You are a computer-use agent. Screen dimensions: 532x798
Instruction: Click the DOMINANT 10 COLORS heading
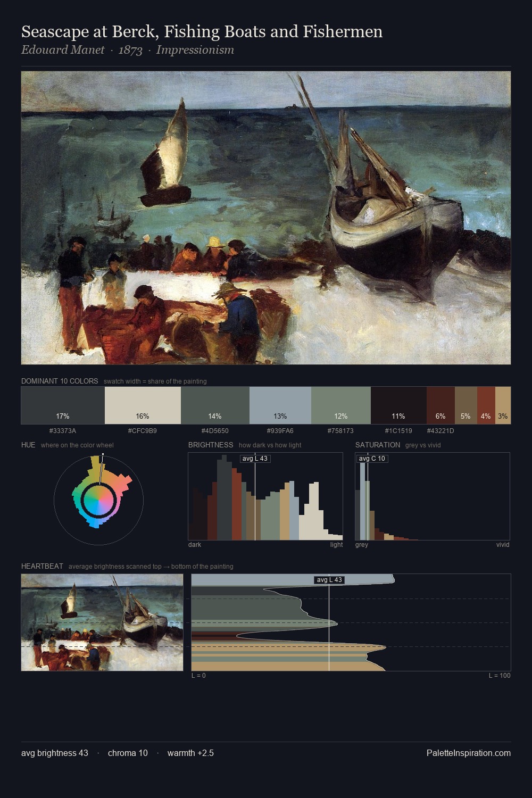(60, 381)
